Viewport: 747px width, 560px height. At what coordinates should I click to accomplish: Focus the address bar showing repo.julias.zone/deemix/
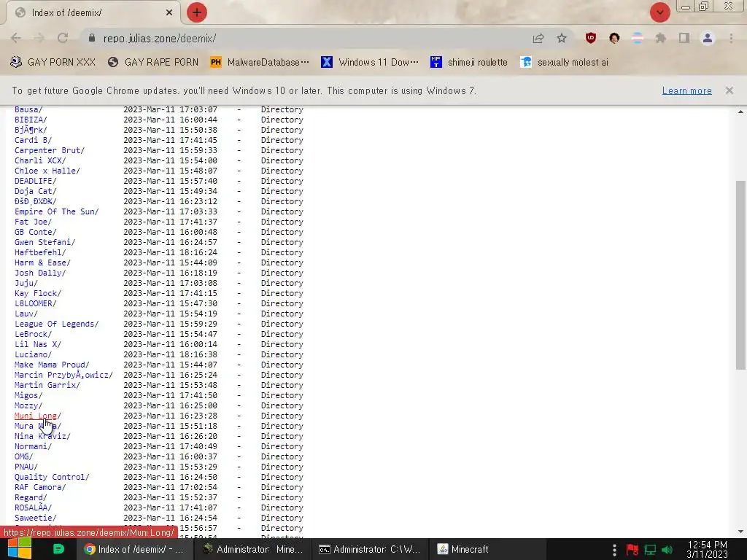point(305,38)
